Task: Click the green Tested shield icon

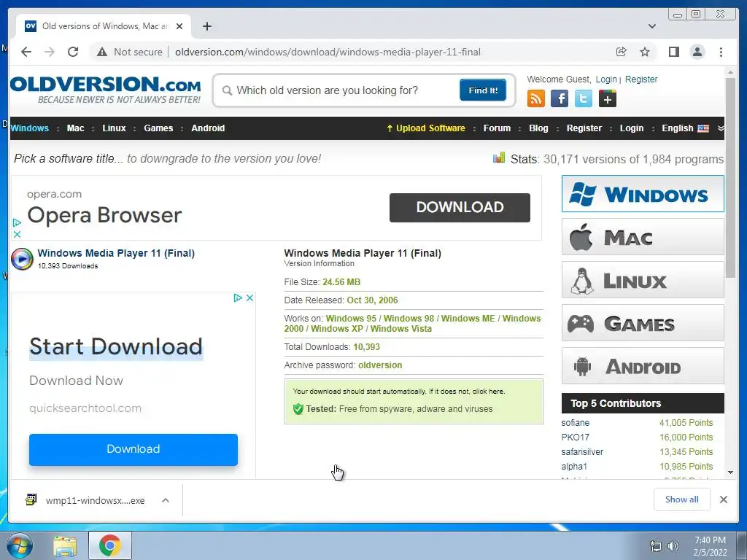Action: tap(298, 408)
